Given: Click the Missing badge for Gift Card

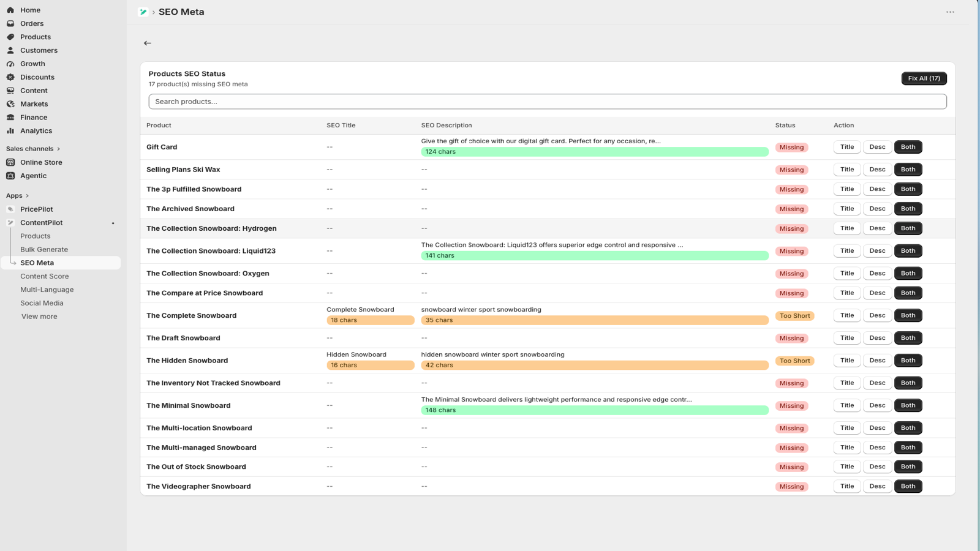Looking at the screenshot, I should pyautogui.click(x=791, y=148).
